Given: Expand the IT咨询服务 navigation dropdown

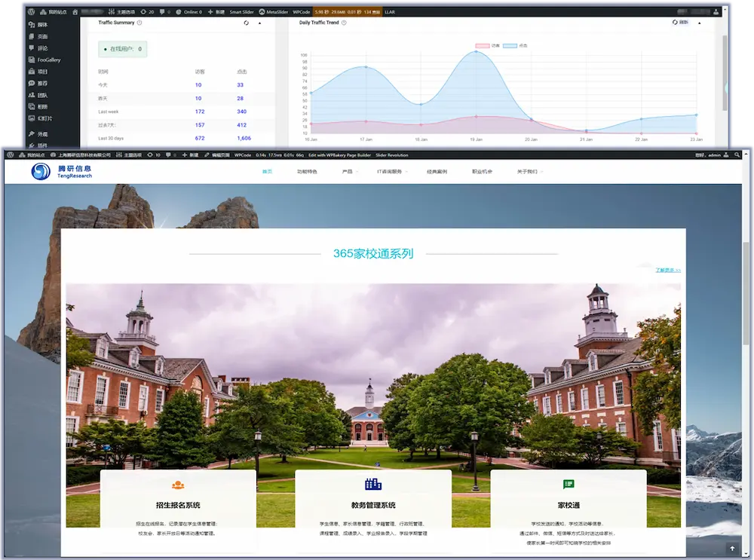Looking at the screenshot, I should point(393,172).
